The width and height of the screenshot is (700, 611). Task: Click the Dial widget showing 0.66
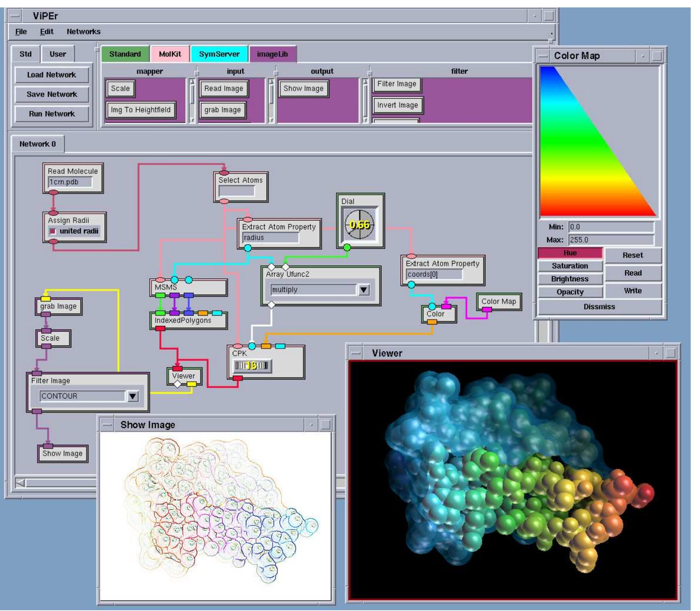[x=359, y=224]
